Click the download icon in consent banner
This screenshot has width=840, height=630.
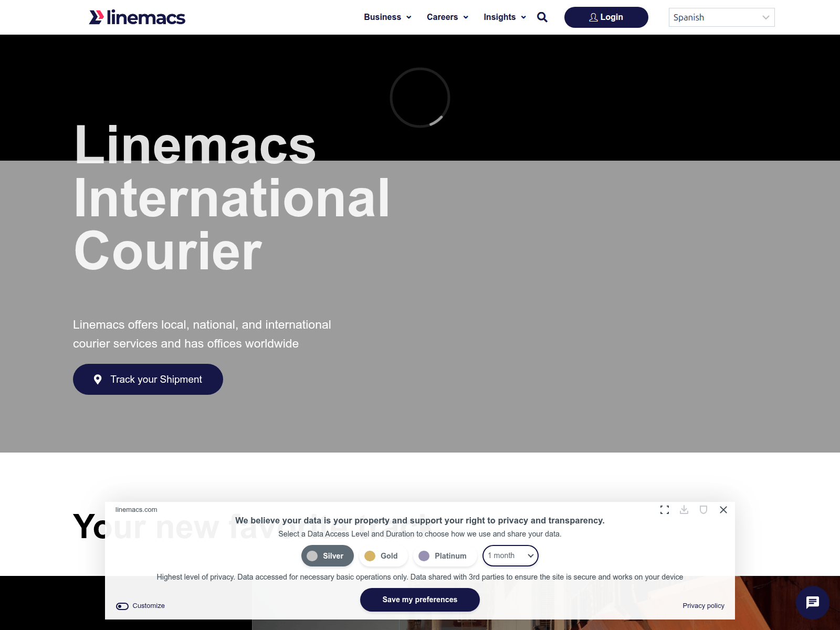(684, 510)
